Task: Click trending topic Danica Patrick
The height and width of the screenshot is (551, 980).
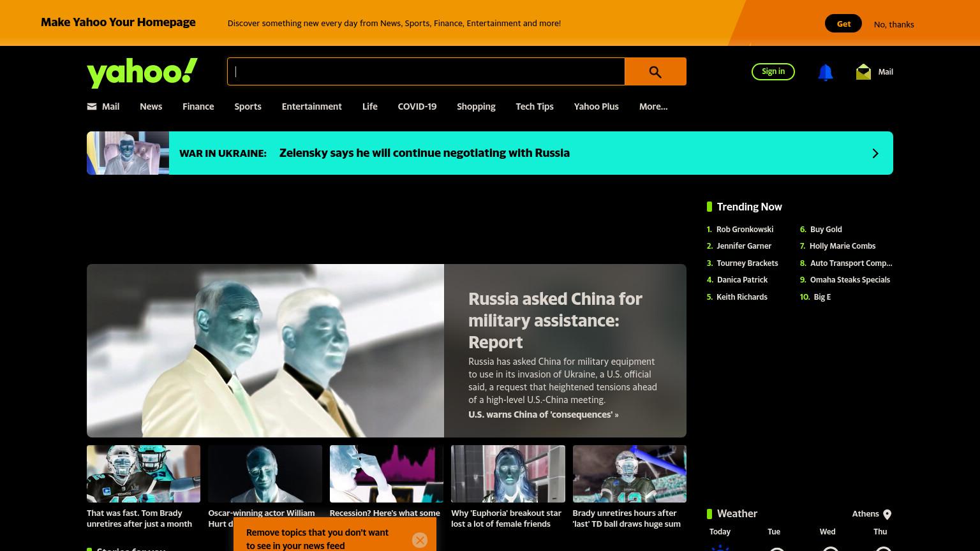Action: (742, 280)
